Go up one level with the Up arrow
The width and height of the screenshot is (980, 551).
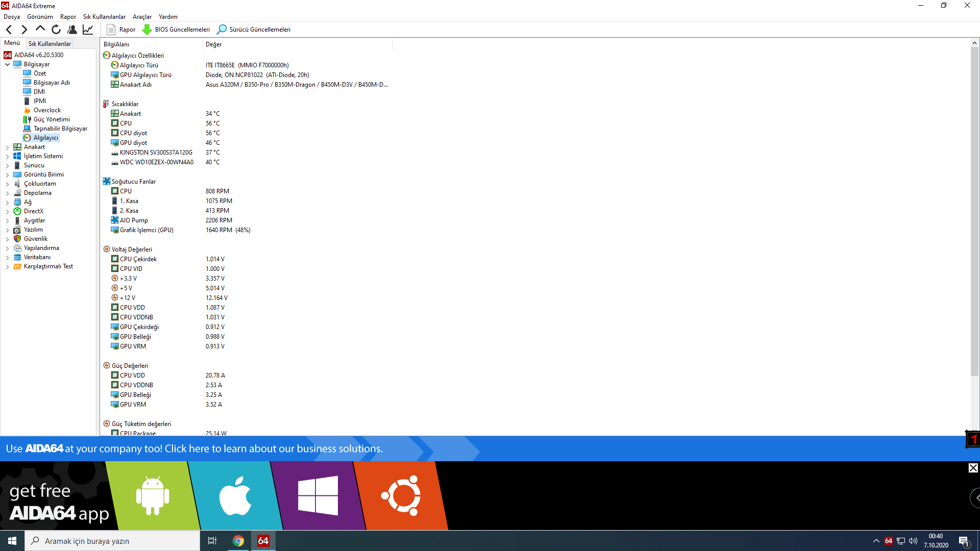tap(40, 29)
